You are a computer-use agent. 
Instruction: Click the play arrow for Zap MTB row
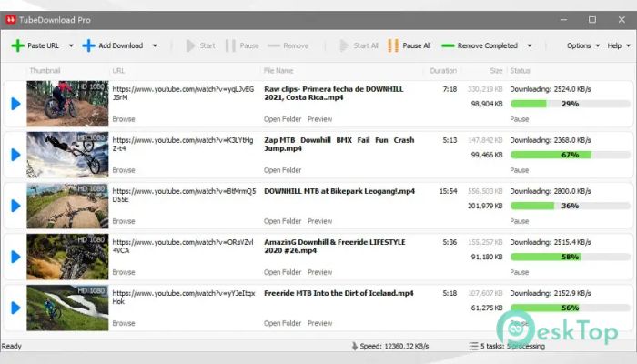pyautogui.click(x=15, y=155)
